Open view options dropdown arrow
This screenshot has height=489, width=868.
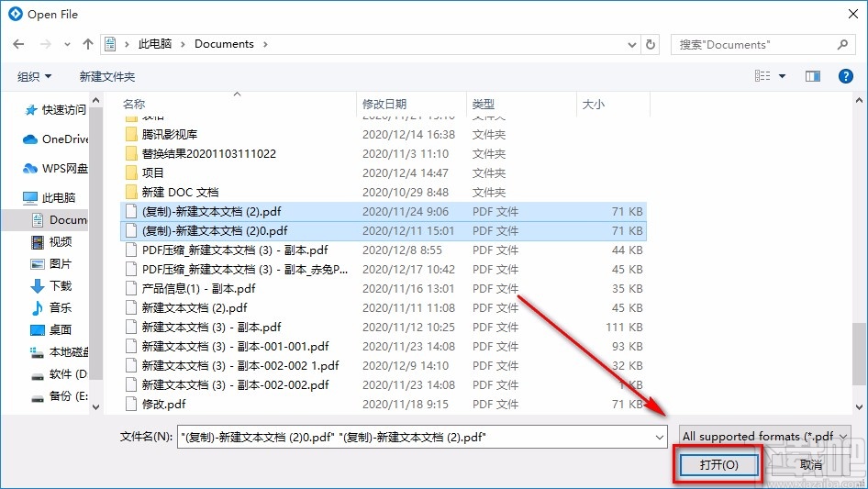782,76
